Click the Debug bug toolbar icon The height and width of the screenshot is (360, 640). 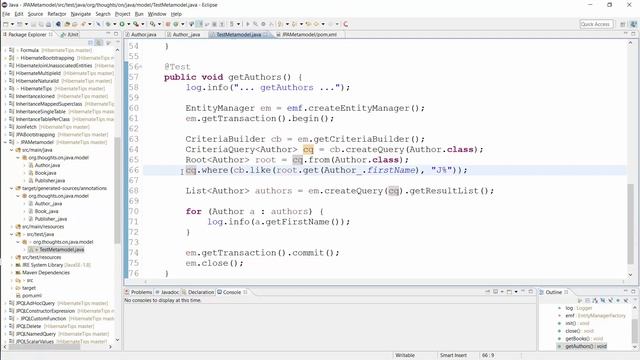tap(108, 24)
